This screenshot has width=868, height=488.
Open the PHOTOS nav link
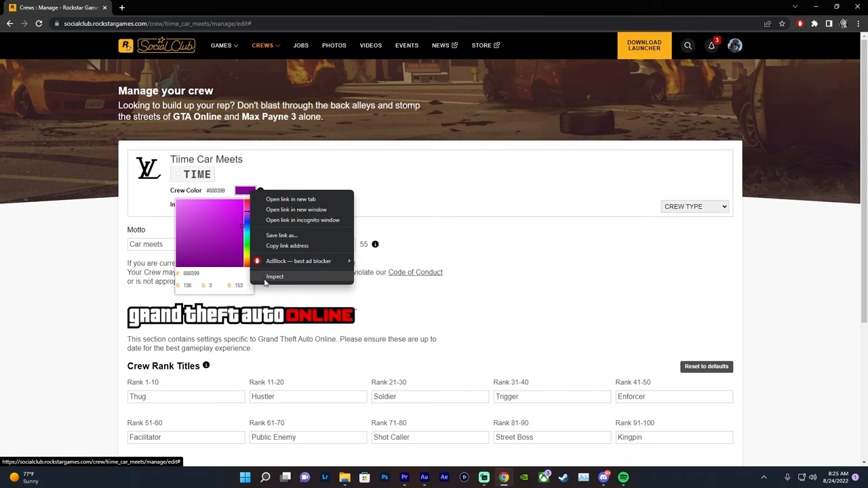[334, 45]
